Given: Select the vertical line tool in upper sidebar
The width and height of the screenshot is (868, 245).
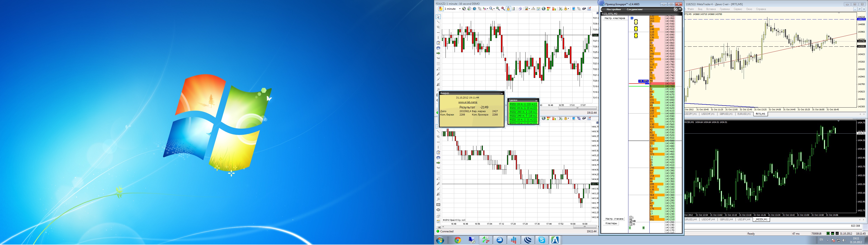Looking at the screenshot, I should tap(438, 37).
